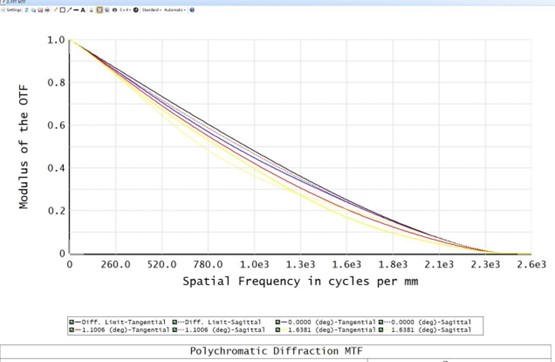Select the thin line annotation tool

point(56,10)
